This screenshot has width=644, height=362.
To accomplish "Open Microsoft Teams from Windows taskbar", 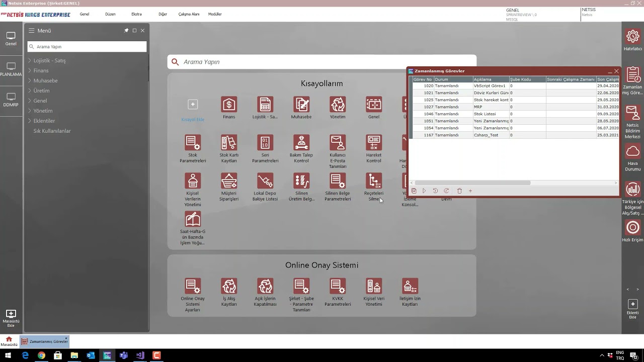I will [x=124, y=355].
